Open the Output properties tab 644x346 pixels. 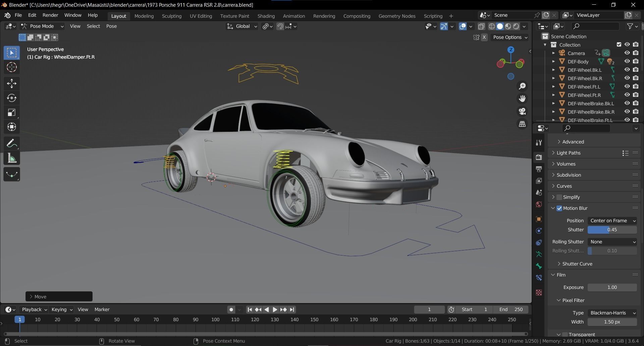539,169
